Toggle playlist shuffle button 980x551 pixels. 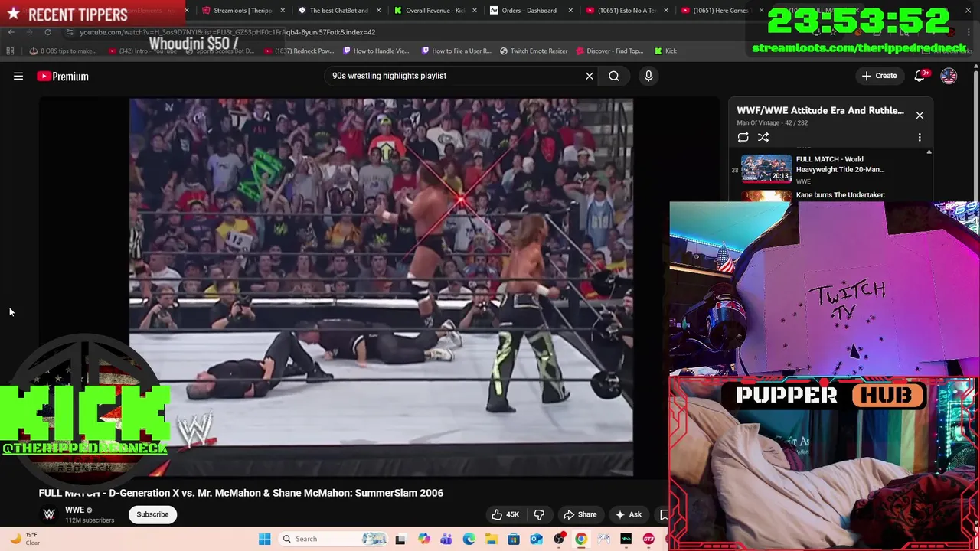point(763,138)
